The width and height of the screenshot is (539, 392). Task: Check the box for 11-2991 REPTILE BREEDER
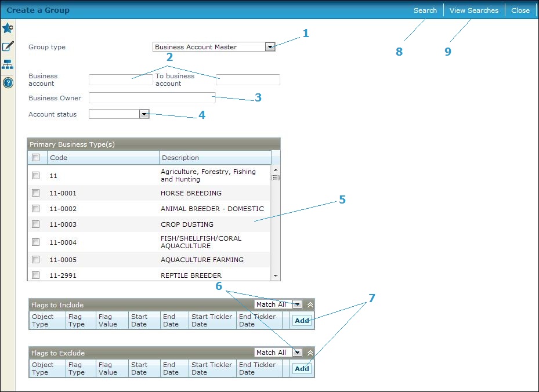click(35, 275)
